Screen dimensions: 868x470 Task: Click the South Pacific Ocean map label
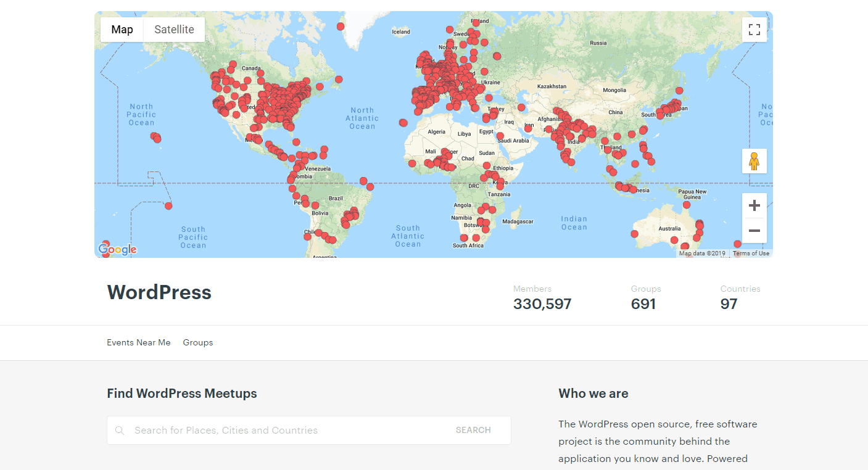pyautogui.click(x=193, y=237)
